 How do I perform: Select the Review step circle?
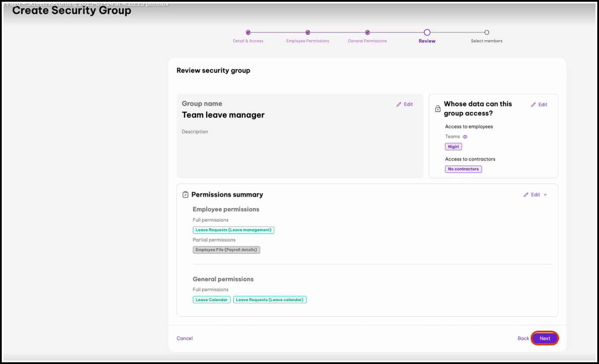pos(427,32)
